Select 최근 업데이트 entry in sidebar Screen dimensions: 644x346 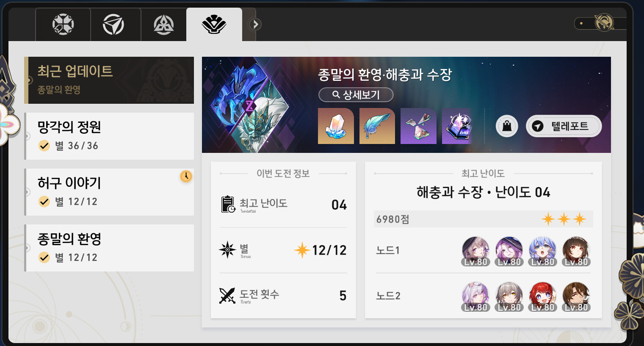[109, 80]
